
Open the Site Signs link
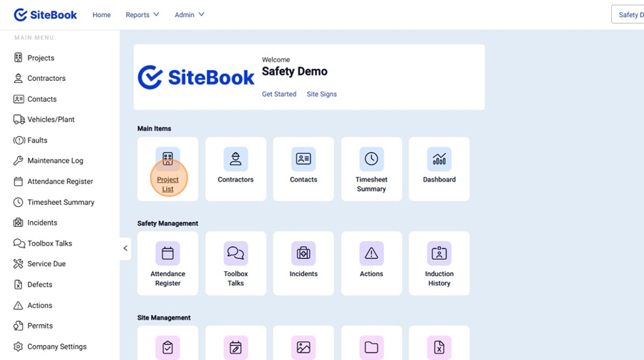321,94
